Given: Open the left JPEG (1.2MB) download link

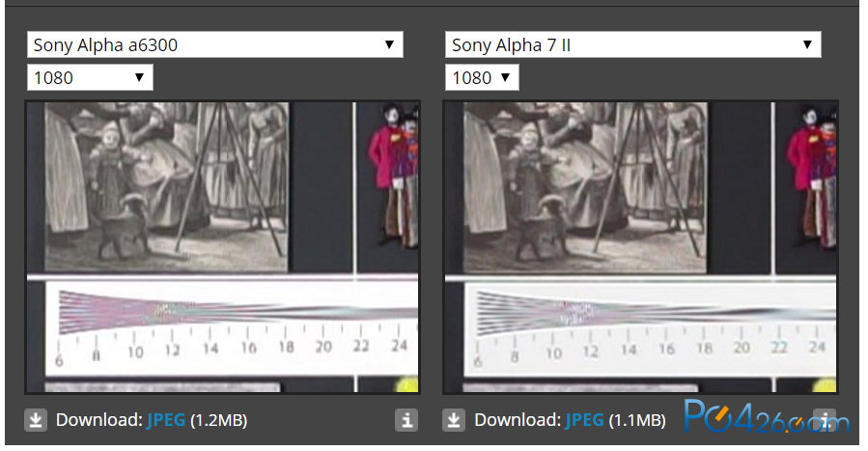Looking at the screenshot, I should [x=166, y=420].
